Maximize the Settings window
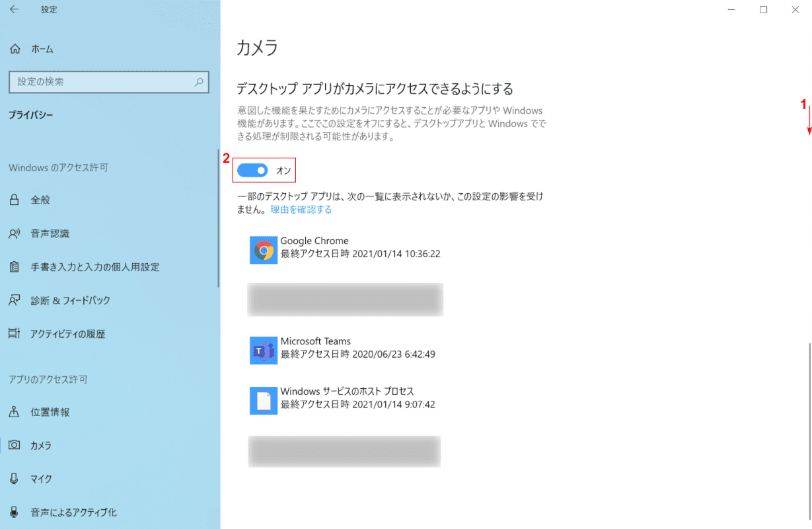This screenshot has height=529, width=812. point(763,9)
